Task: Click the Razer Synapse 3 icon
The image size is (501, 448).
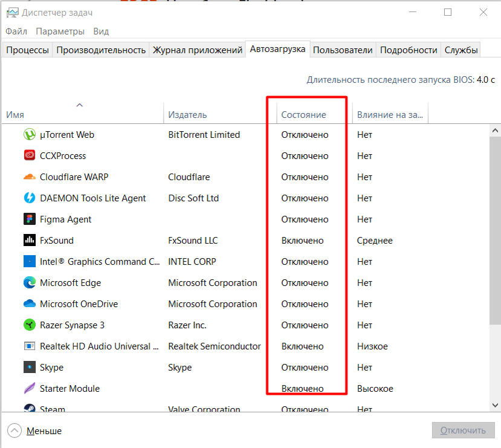Action: click(x=30, y=325)
